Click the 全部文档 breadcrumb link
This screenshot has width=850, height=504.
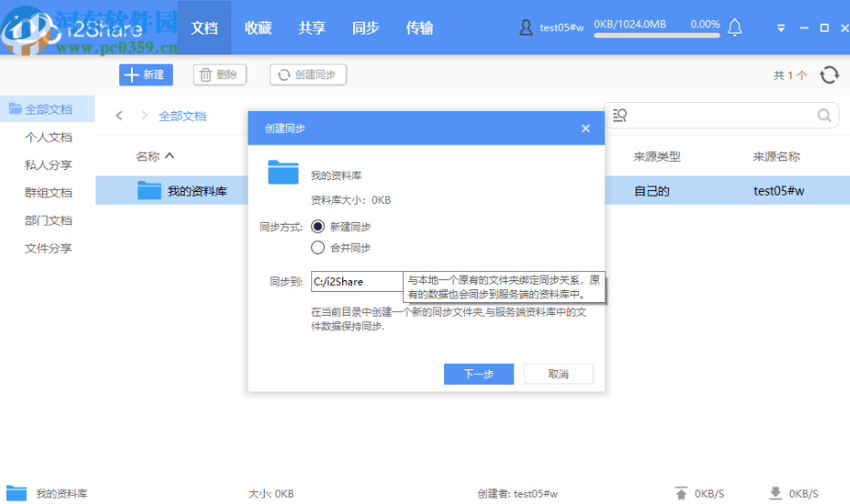pyautogui.click(x=182, y=116)
